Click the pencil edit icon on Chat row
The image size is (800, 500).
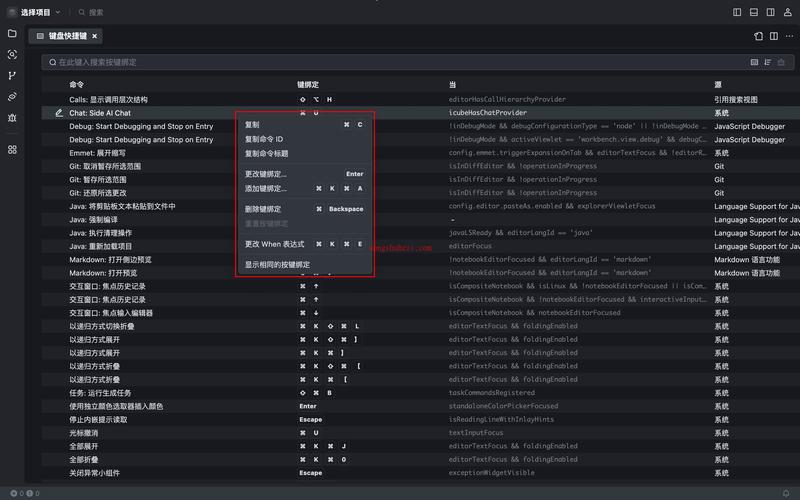click(59, 113)
